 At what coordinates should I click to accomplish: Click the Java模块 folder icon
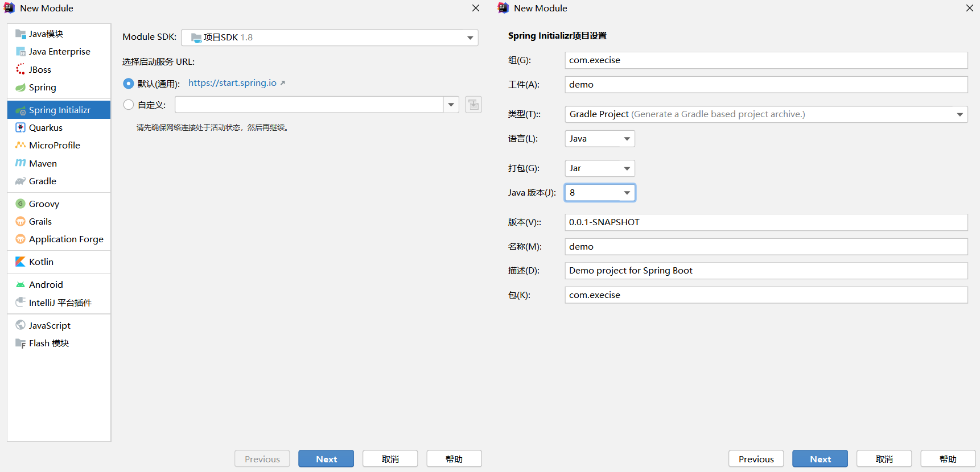(x=20, y=34)
